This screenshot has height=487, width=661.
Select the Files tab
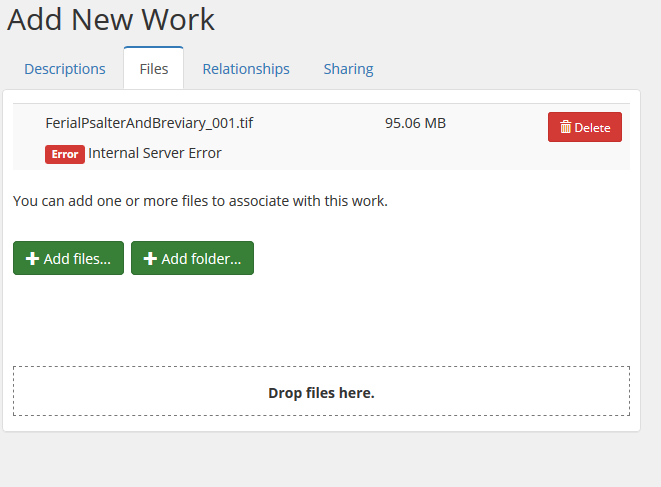tap(153, 69)
